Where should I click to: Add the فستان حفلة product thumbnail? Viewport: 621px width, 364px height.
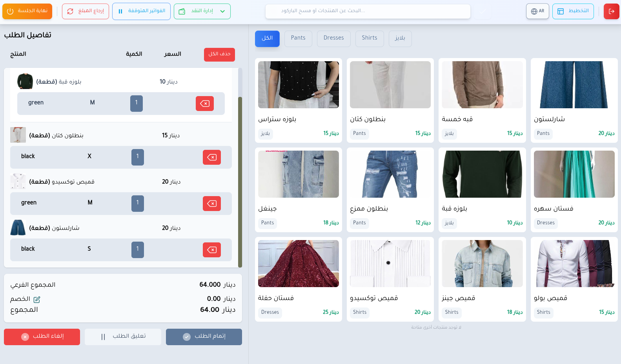point(298,264)
